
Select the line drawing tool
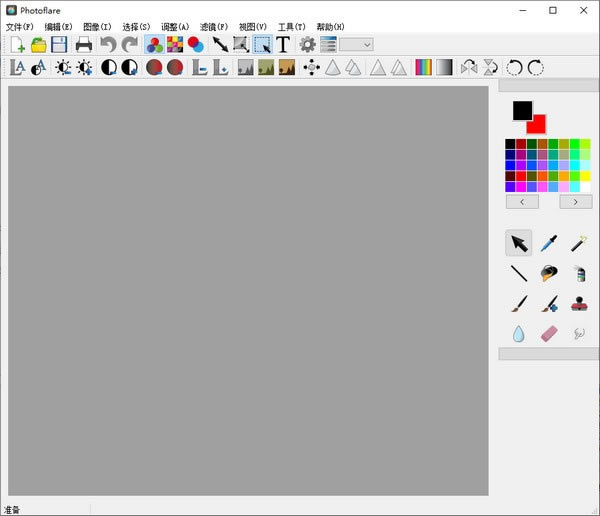(519, 273)
